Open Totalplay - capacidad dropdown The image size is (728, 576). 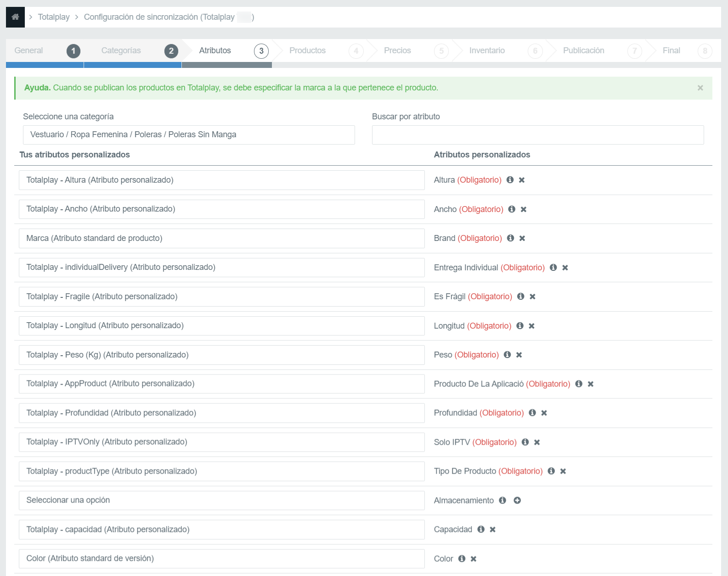click(222, 530)
